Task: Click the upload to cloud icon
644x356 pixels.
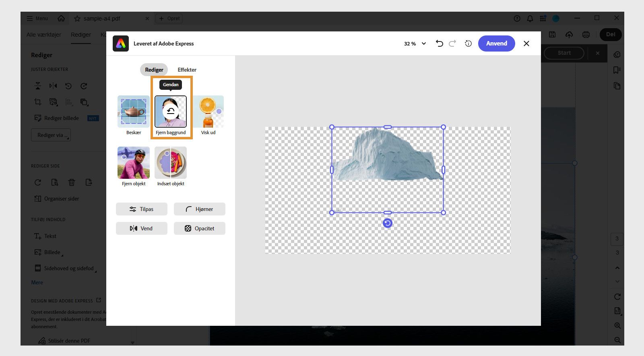Action: click(569, 35)
